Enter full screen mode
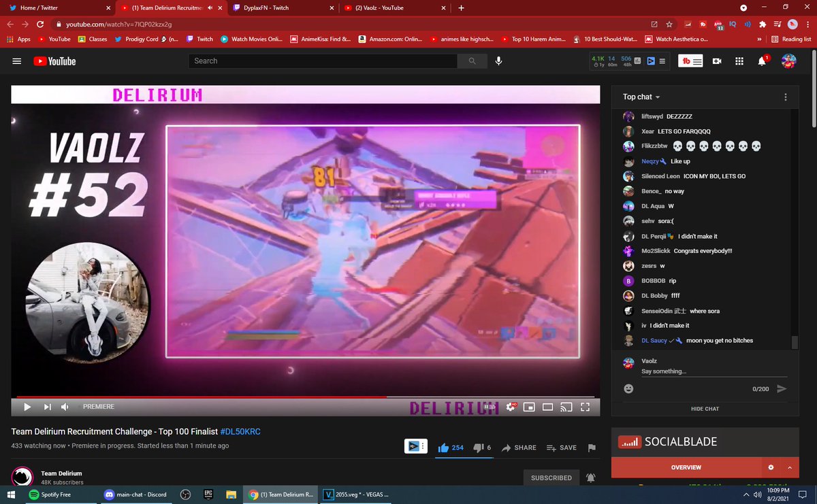Screen dimensions: 817x504 tap(584, 407)
